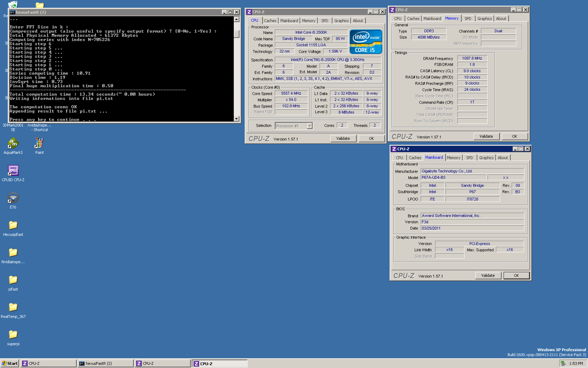Click the Cycle Time 24 clocks value
Viewport: 588px width, 368px height.
pyautogui.click(x=472, y=89)
